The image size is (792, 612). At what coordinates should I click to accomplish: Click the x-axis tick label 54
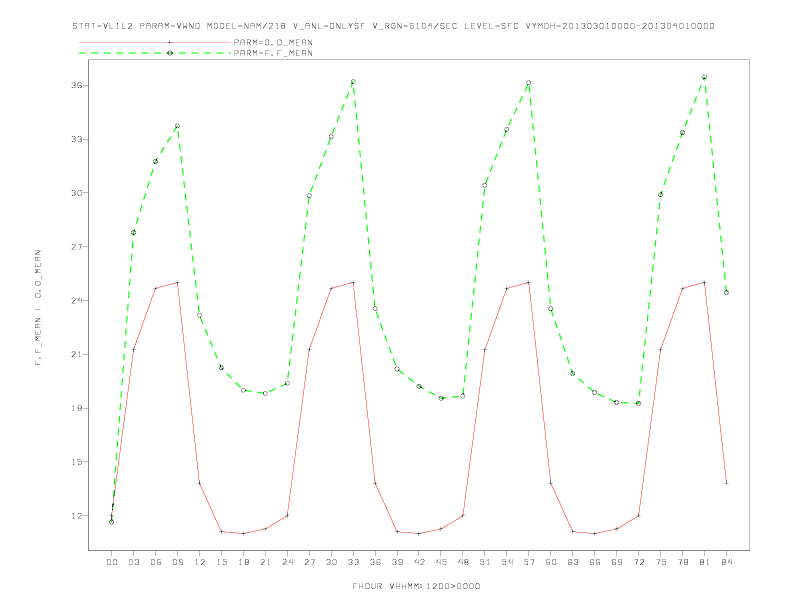pyautogui.click(x=507, y=562)
